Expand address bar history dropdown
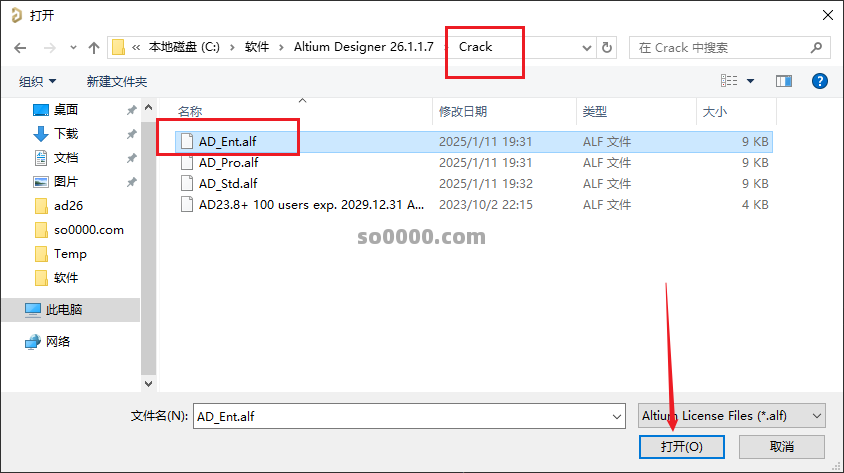Screen dimensions: 844x473 coord(587,48)
